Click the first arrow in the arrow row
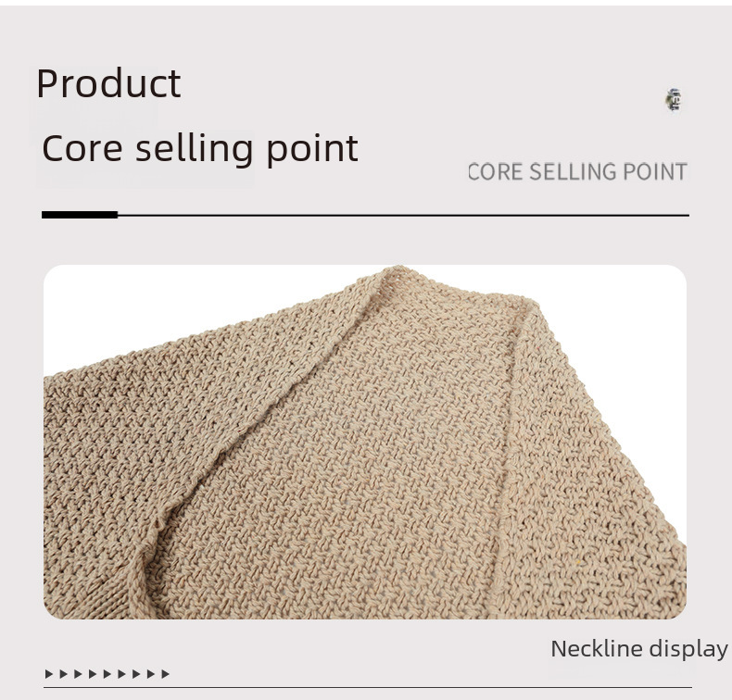The height and width of the screenshot is (700, 732). pyautogui.click(x=49, y=674)
